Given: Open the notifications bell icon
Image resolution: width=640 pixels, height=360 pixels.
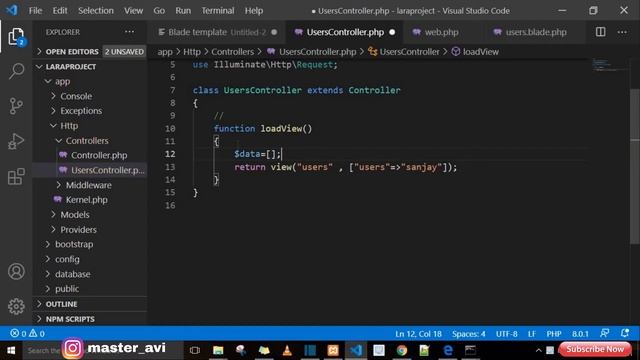Looking at the screenshot, I should [624, 333].
